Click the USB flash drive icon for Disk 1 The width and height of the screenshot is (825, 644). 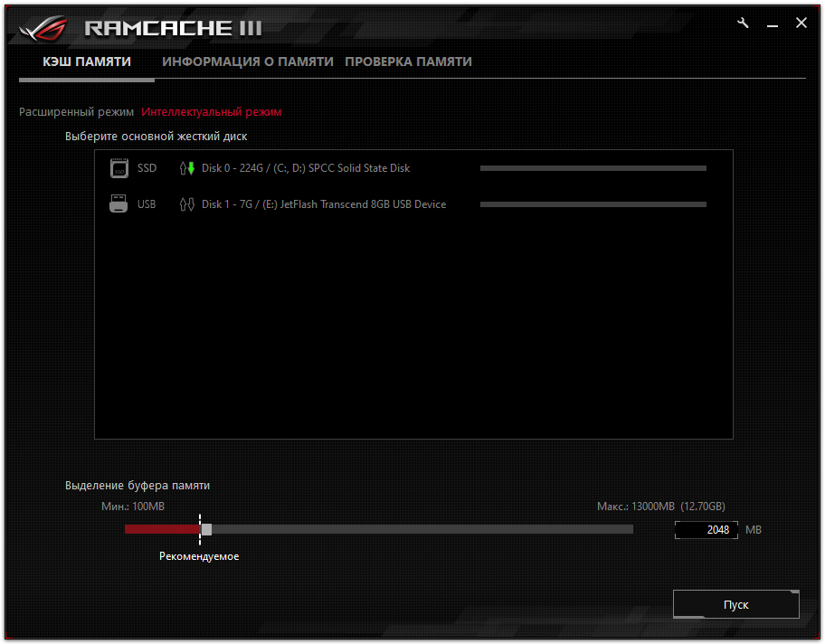point(119,204)
